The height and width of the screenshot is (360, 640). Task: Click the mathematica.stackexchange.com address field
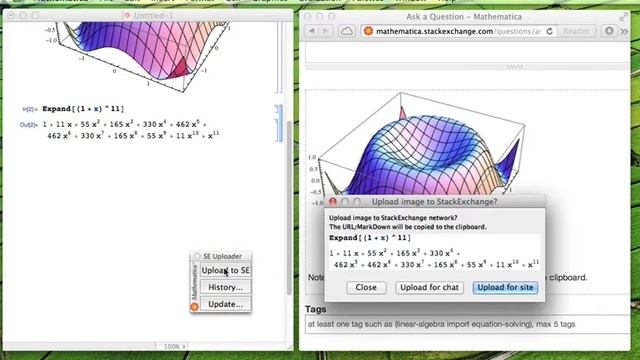(x=458, y=31)
